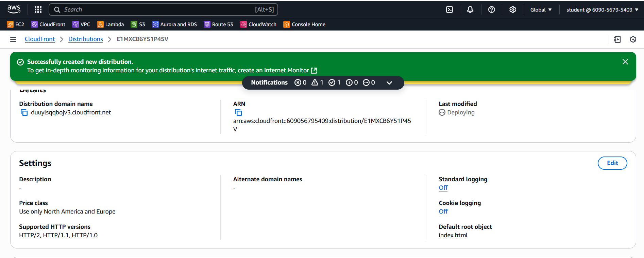Open the Cookie logging Off link
Image resolution: width=644 pixels, height=258 pixels.
tap(443, 211)
